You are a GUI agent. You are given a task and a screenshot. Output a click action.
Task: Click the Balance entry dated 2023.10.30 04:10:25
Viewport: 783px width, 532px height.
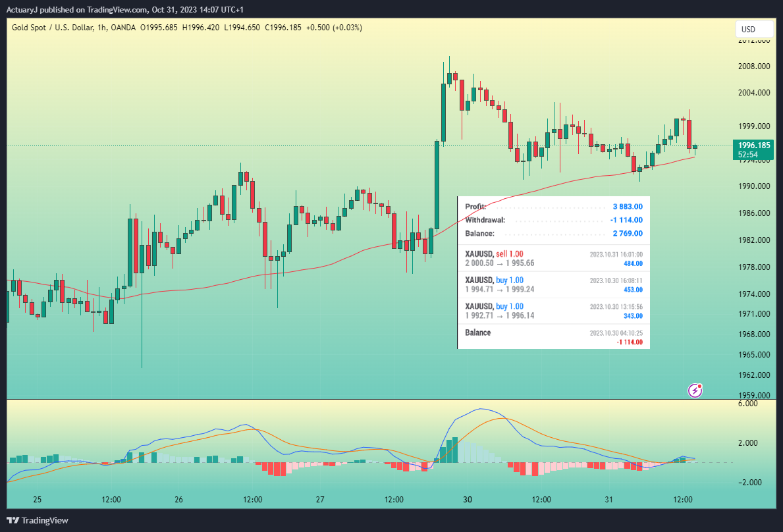(x=553, y=337)
